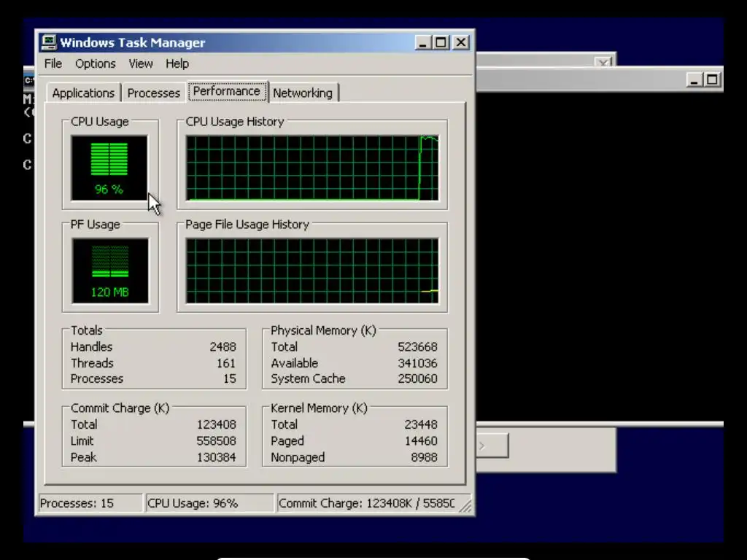747x560 pixels.
Task: Click the Threads value 161
Action: pos(226,363)
